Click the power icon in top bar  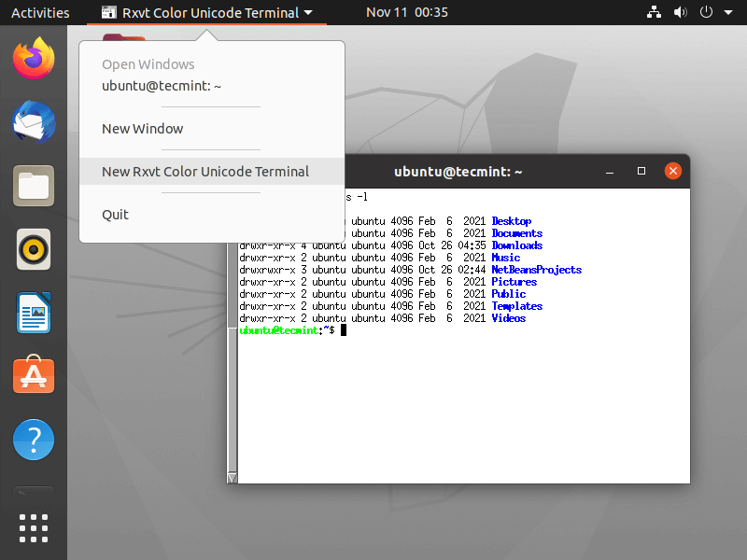click(x=706, y=12)
